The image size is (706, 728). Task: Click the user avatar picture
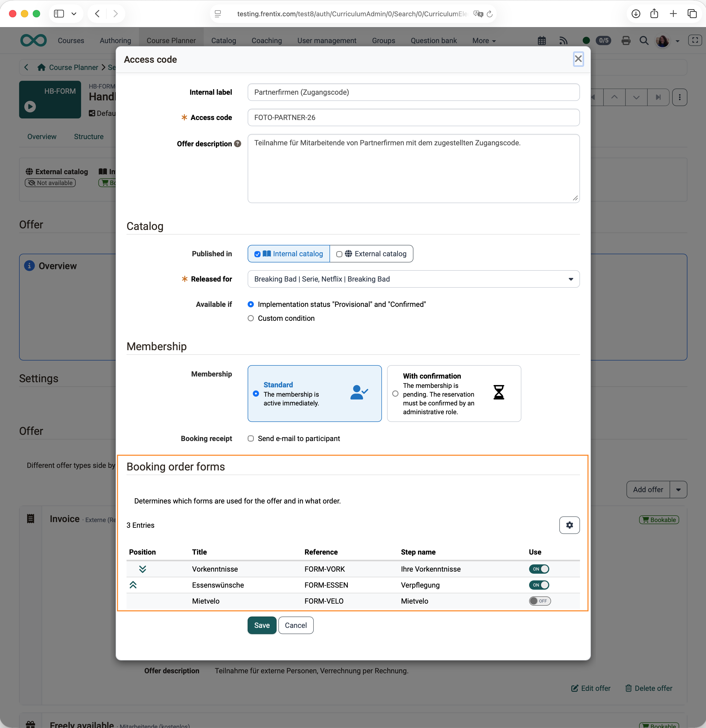[x=662, y=41]
